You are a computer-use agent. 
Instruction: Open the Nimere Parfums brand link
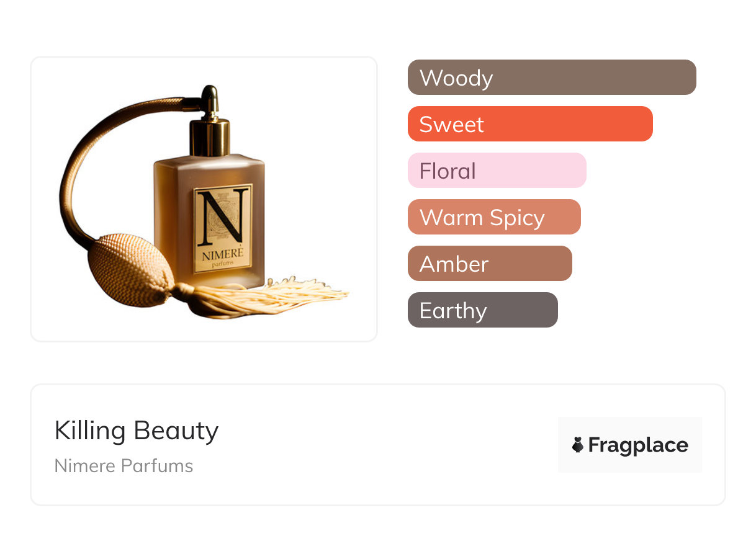[x=124, y=466]
